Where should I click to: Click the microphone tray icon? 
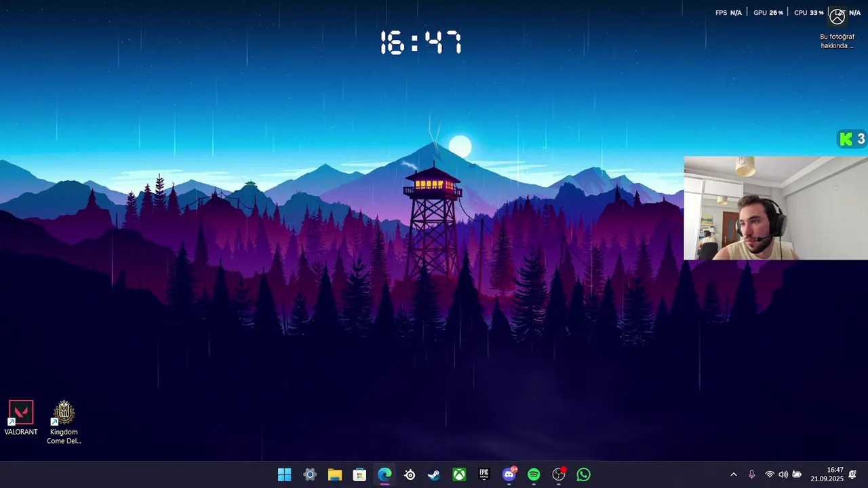click(x=751, y=474)
